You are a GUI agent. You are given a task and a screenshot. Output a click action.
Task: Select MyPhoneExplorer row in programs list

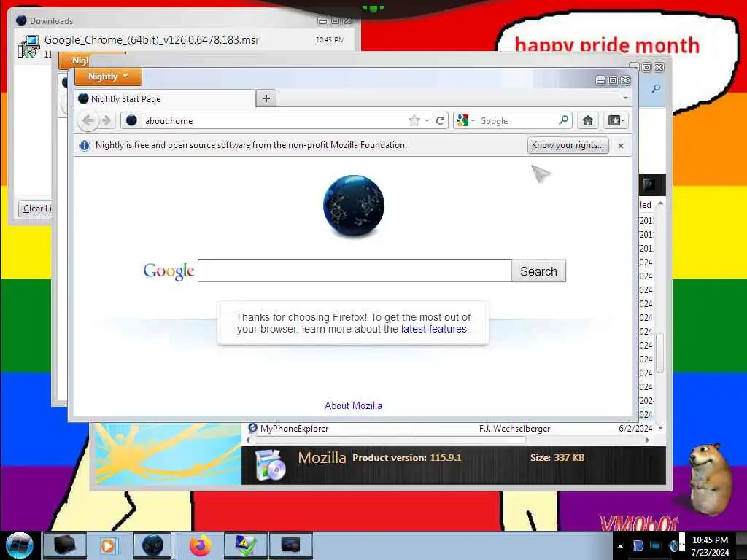click(451, 429)
